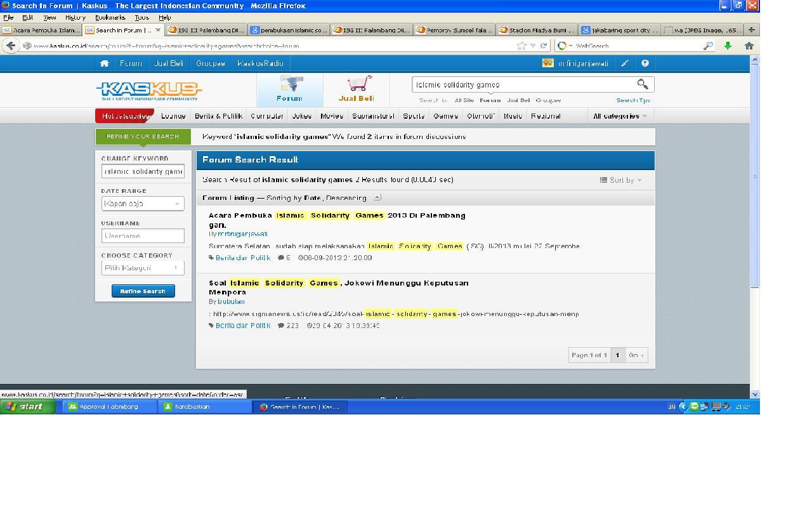Toggle sort order arrow next to Descending
Viewport: 812px width, 528px height.
377,197
